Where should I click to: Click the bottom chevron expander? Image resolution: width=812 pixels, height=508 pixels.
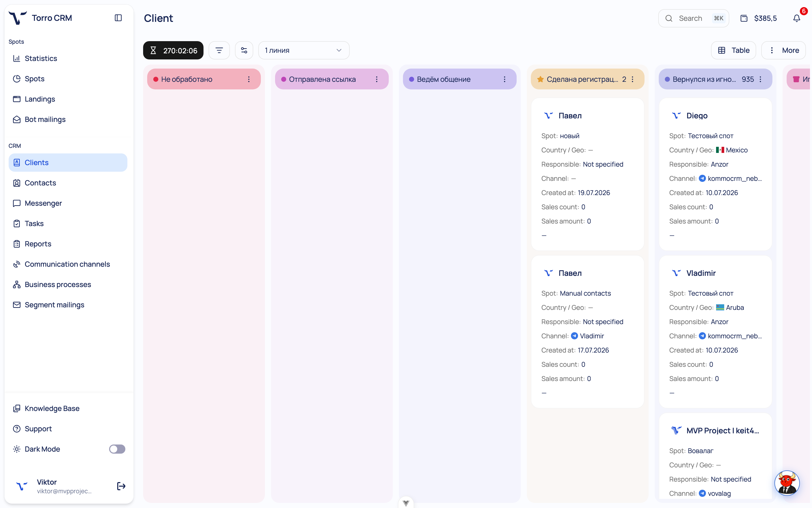tap(406, 503)
